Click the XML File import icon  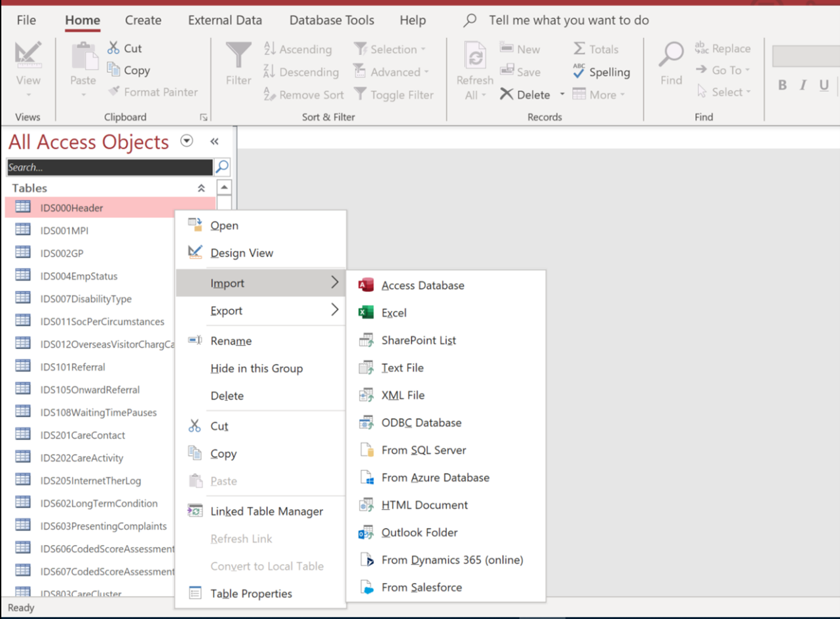pyautogui.click(x=366, y=395)
